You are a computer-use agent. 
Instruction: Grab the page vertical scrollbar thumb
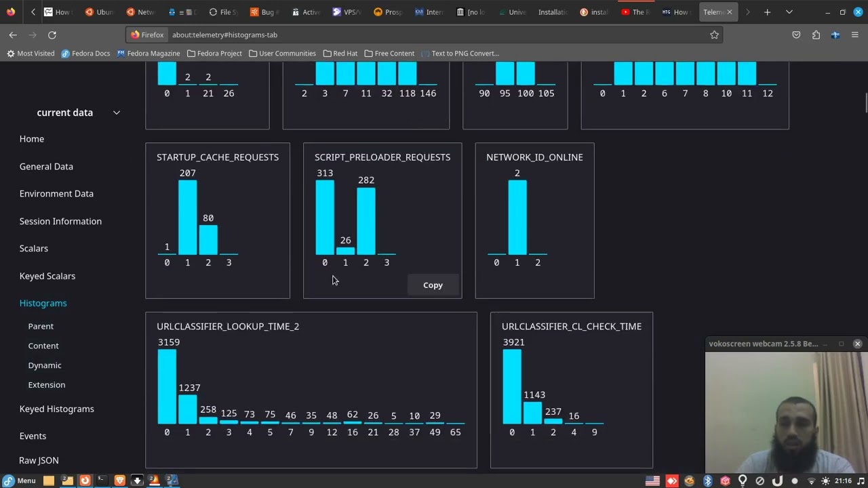click(x=865, y=104)
